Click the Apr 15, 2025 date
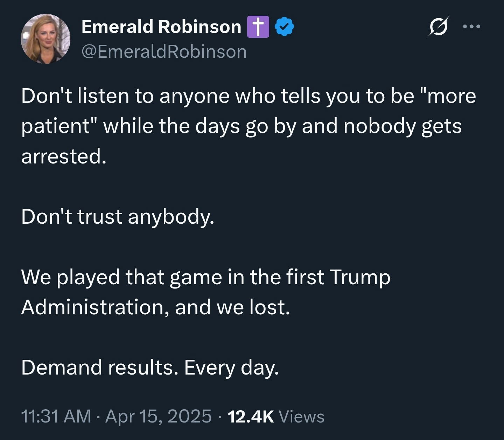 158,417
